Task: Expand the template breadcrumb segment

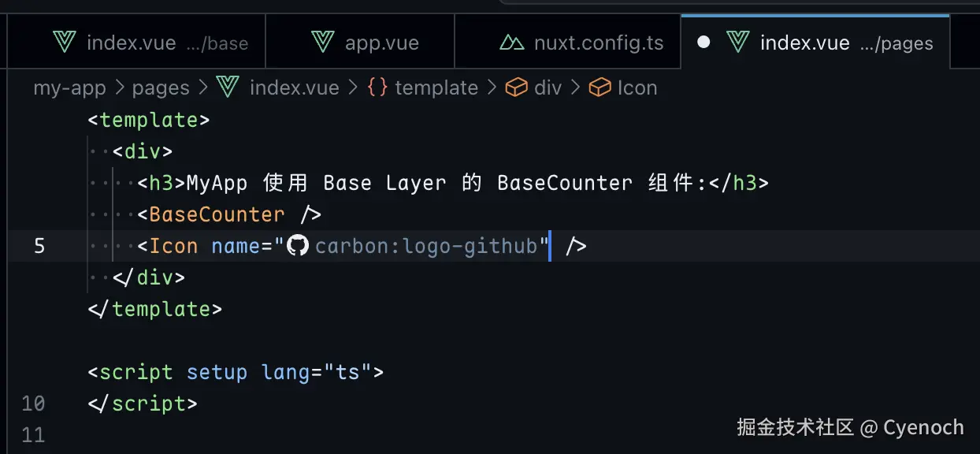Action: coord(436,87)
